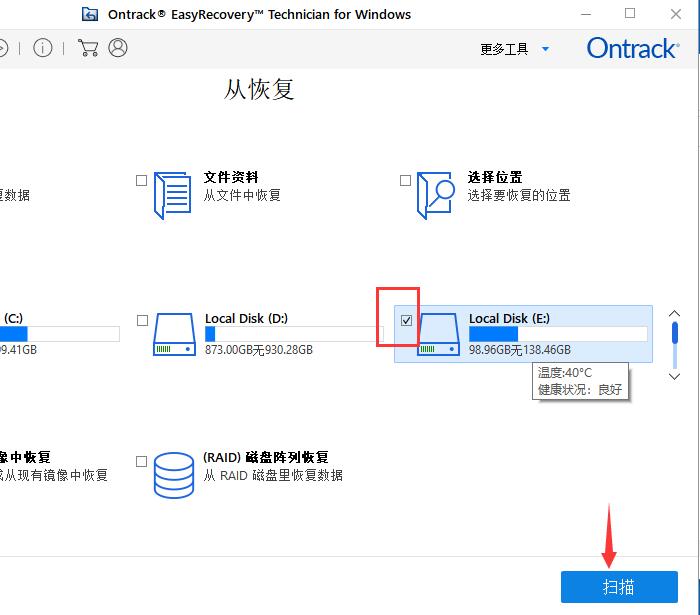The height and width of the screenshot is (615, 700).
Task: Click the 选择要恢复的位置 description text
Action: coord(519,195)
